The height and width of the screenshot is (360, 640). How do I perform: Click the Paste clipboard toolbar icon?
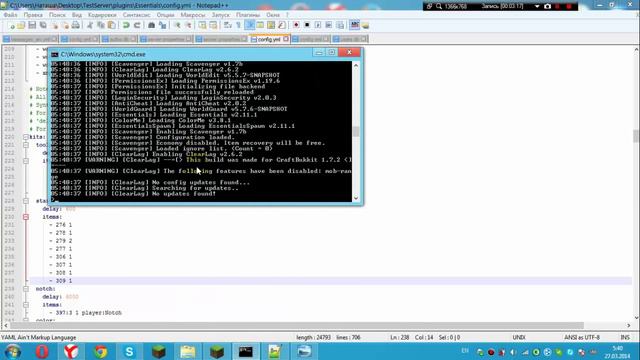(111, 25)
